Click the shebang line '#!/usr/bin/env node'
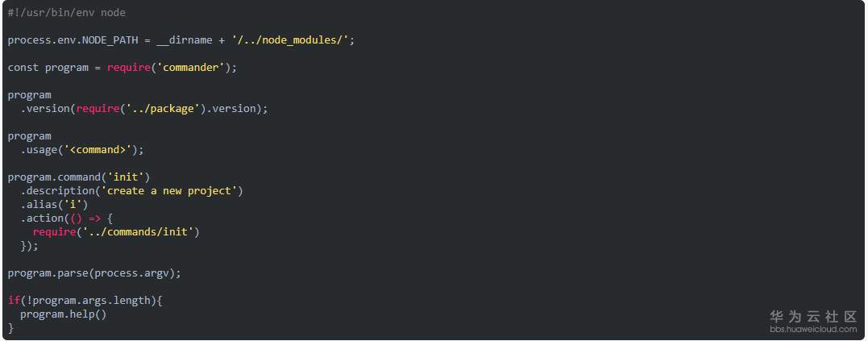The width and height of the screenshot is (868, 341). coord(67,13)
